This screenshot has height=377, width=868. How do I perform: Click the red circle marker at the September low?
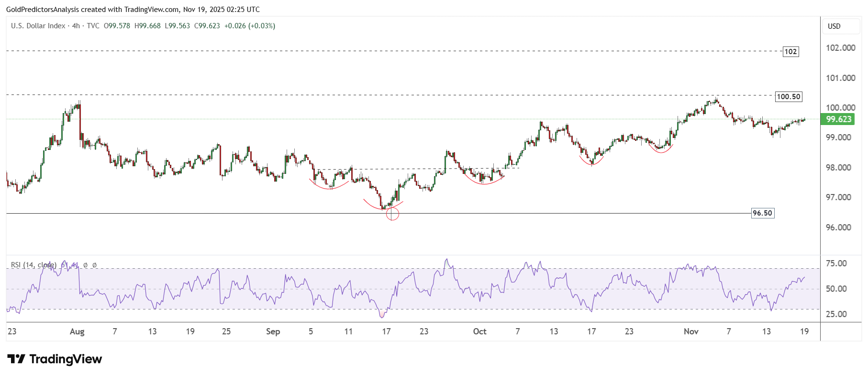[x=392, y=214]
